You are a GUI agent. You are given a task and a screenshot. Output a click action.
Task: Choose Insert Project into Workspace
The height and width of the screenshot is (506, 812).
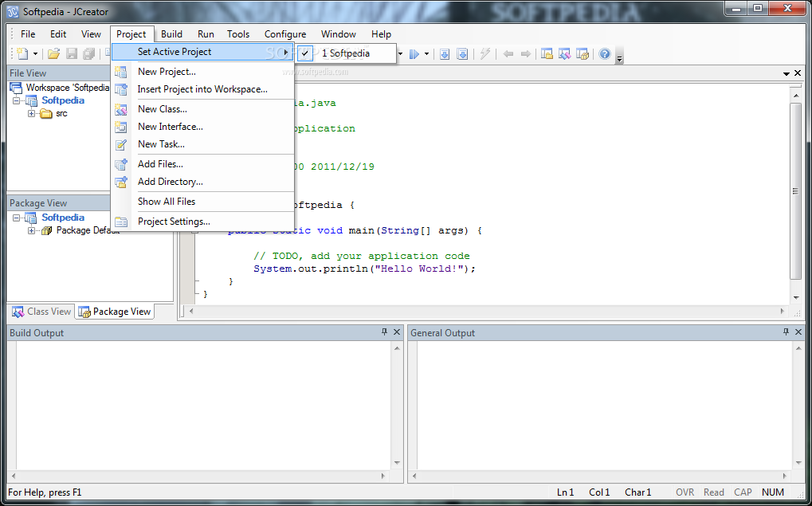(x=203, y=89)
